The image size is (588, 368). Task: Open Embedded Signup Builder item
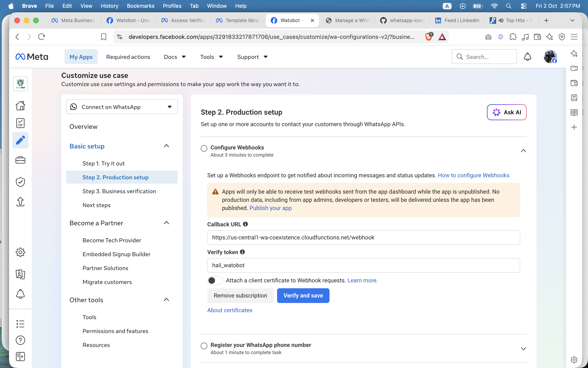[x=116, y=254]
